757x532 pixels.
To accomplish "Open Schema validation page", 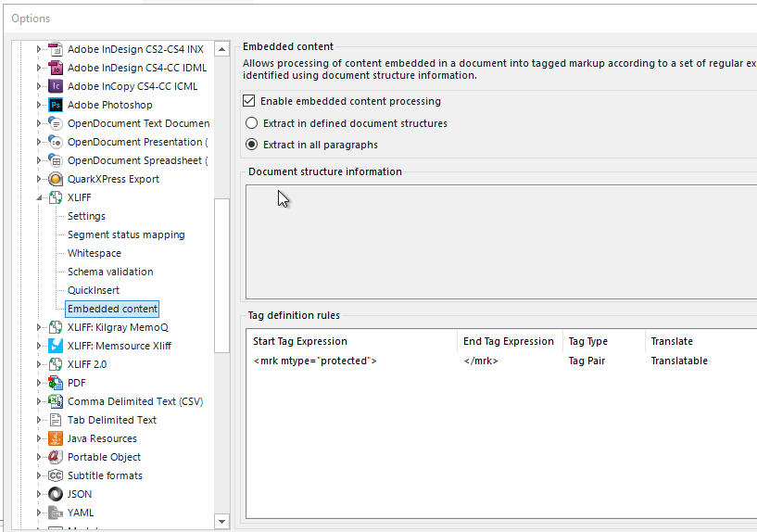I will pos(110,272).
